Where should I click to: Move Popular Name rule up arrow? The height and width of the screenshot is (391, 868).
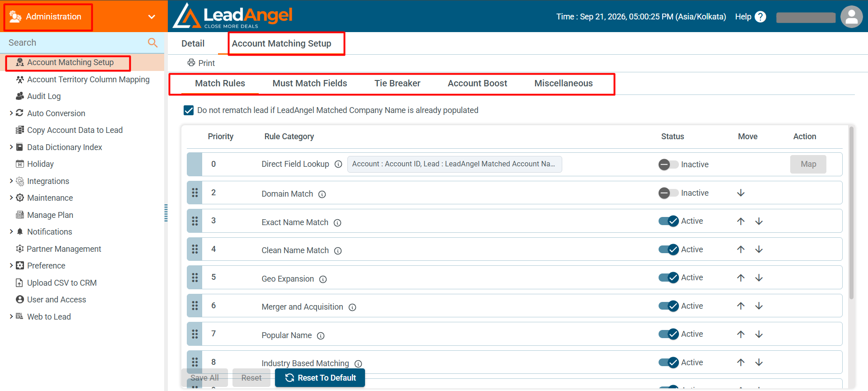click(740, 334)
